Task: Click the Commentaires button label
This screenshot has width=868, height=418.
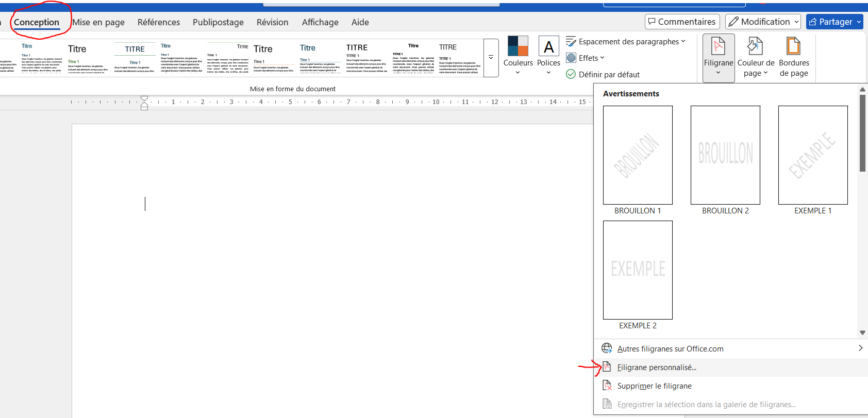Action: pos(687,22)
